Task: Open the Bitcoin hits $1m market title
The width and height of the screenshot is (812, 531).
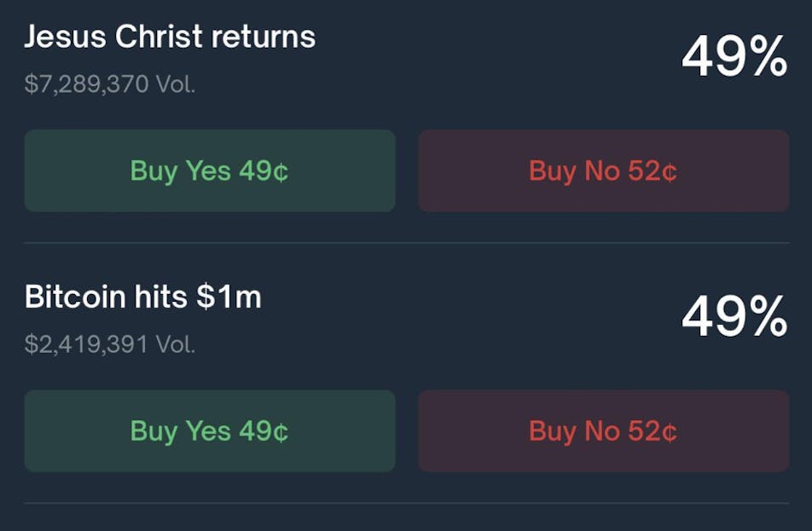Action: pyautogui.click(x=142, y=297)
